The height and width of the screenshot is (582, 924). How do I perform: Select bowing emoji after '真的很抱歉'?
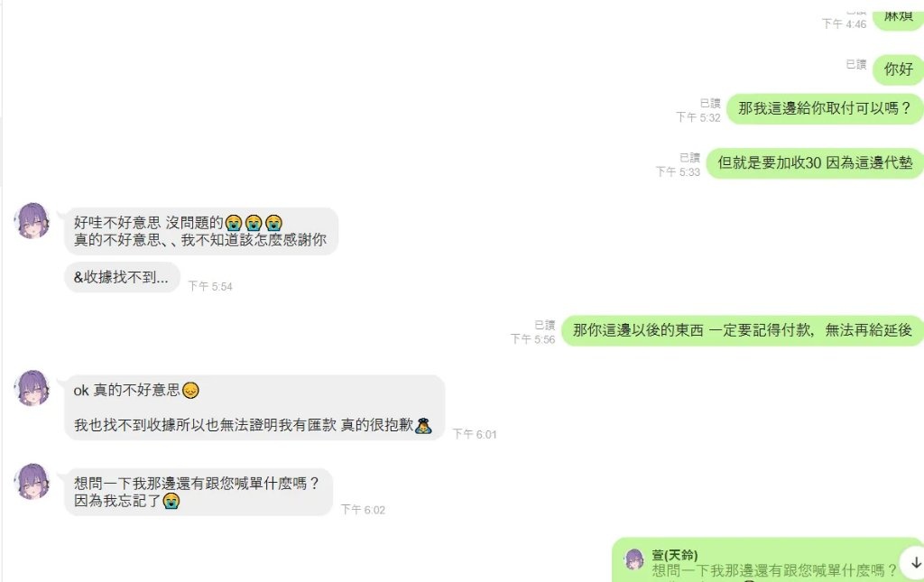pyautogui.click(x=423, y=425)
